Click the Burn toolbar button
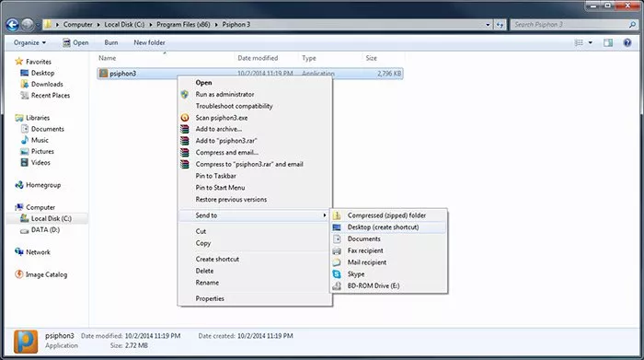The height and width of the screenshot is (360, 644). click(x=111, y=42)
